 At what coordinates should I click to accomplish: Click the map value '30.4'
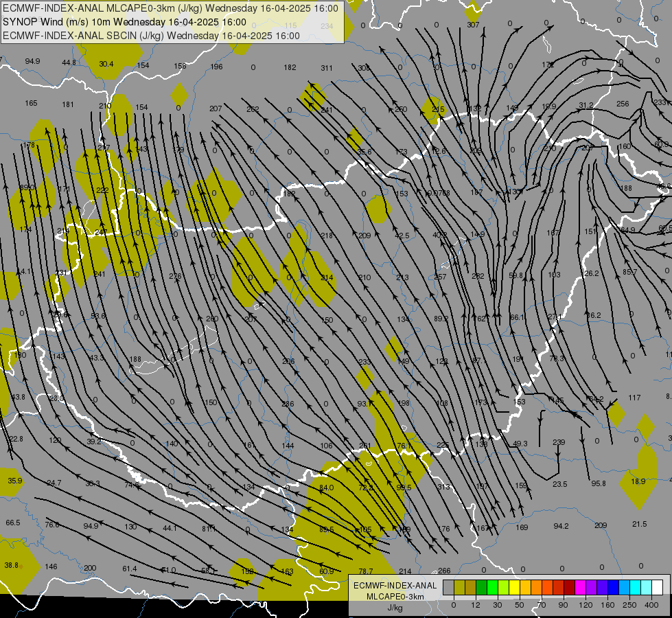(x=106, y=64)
